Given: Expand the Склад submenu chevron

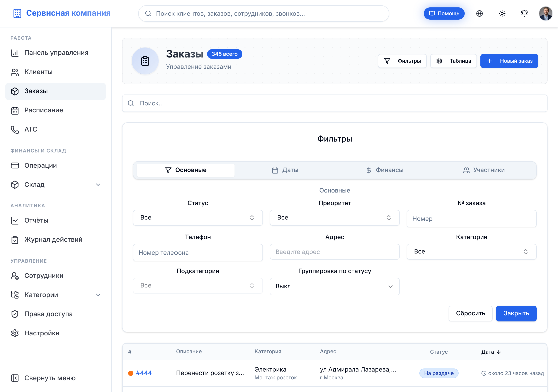Looking at the screenshot, I should click(x=98, y=185).
